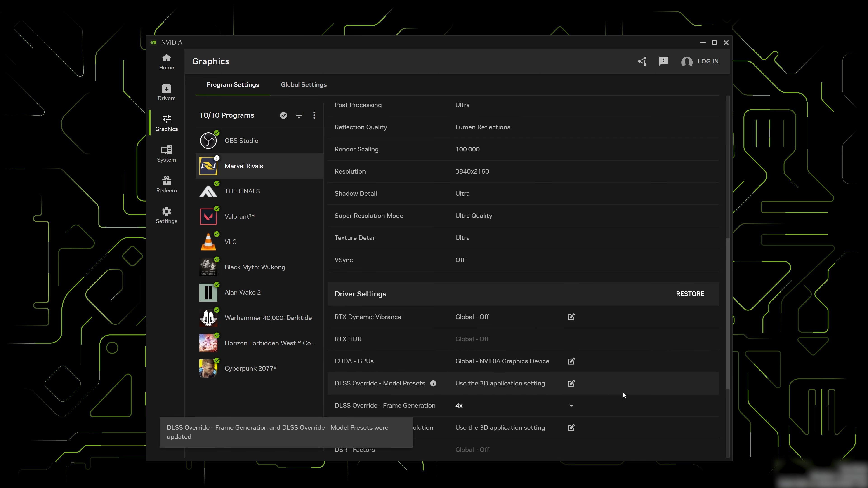
Task: Click RESTORE in Driver Settings
Action: (690, 294)
